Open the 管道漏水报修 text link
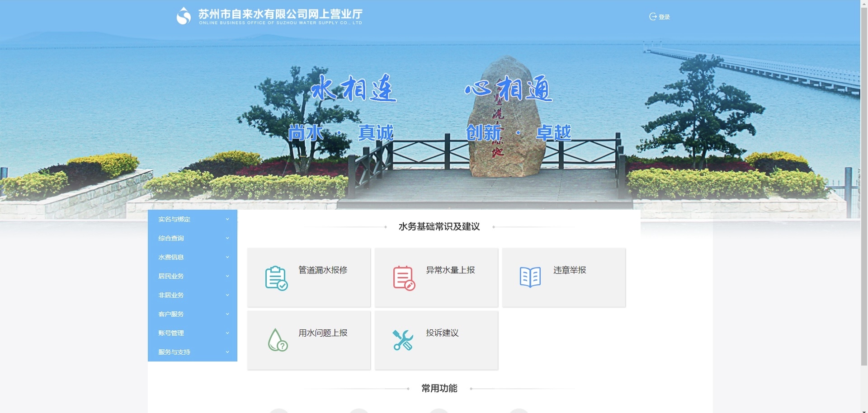The image size is (868, 413). pyautogui.click(x=323, y=270)
